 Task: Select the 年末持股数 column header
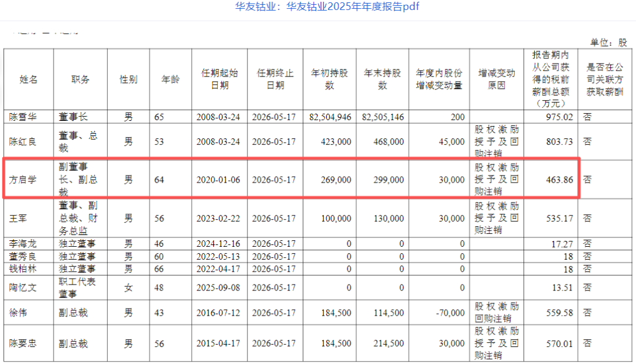coord(382,79)
